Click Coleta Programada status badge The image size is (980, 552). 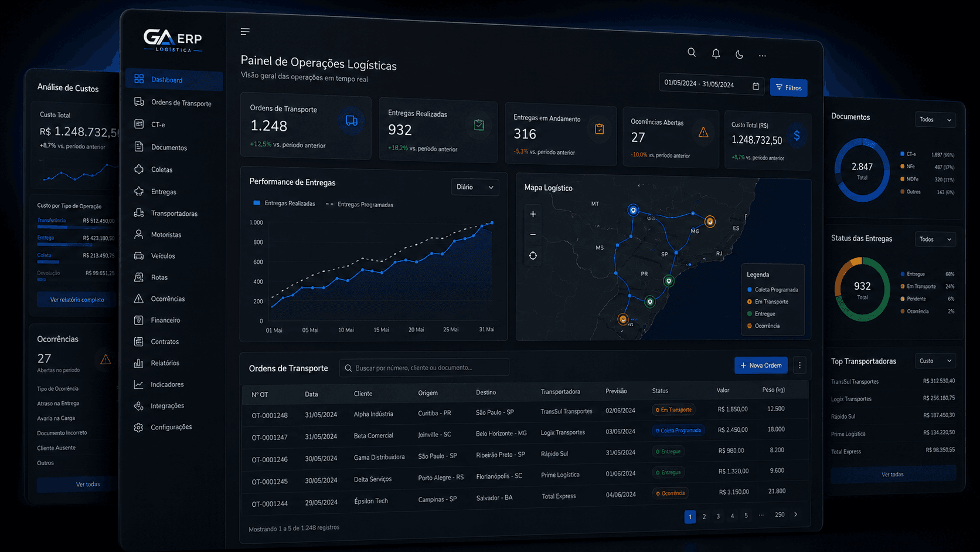pyautogui.click(x=678, y=431)
